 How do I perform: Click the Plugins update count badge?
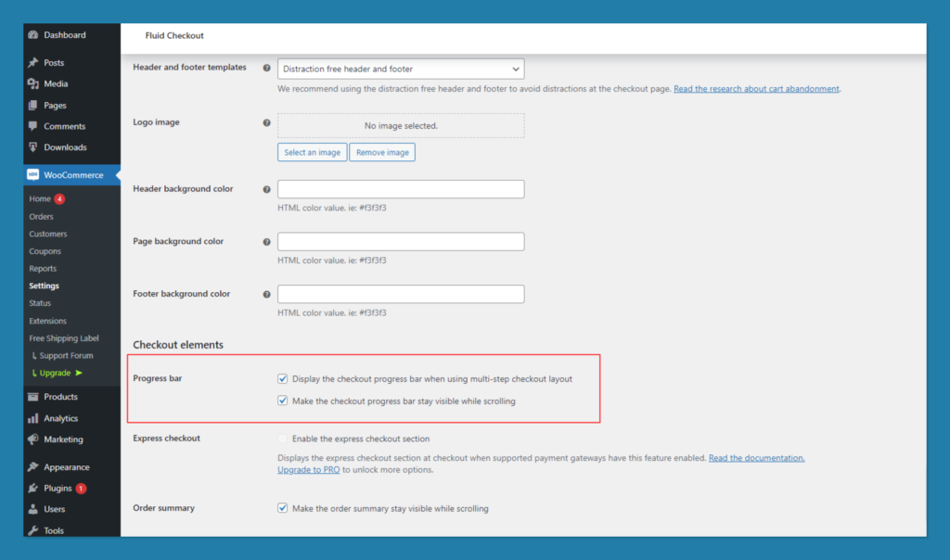[81, 488]
